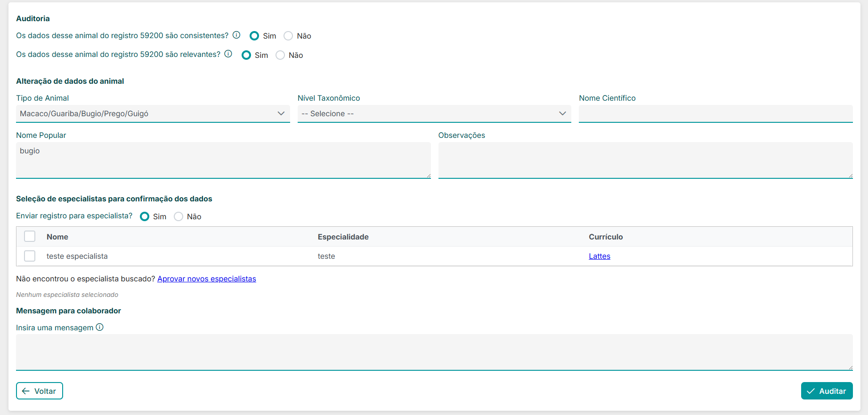Focus the 'Nome Científico' text field

[x=715, y=113]
